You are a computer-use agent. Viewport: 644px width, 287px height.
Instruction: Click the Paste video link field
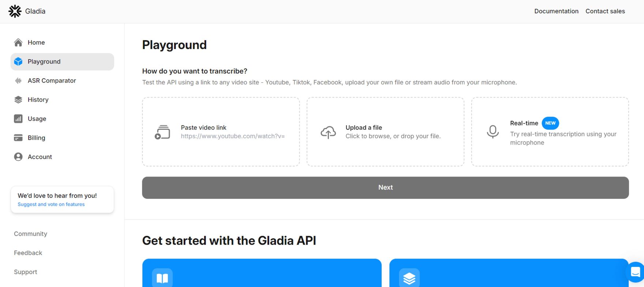click(221, 132)
